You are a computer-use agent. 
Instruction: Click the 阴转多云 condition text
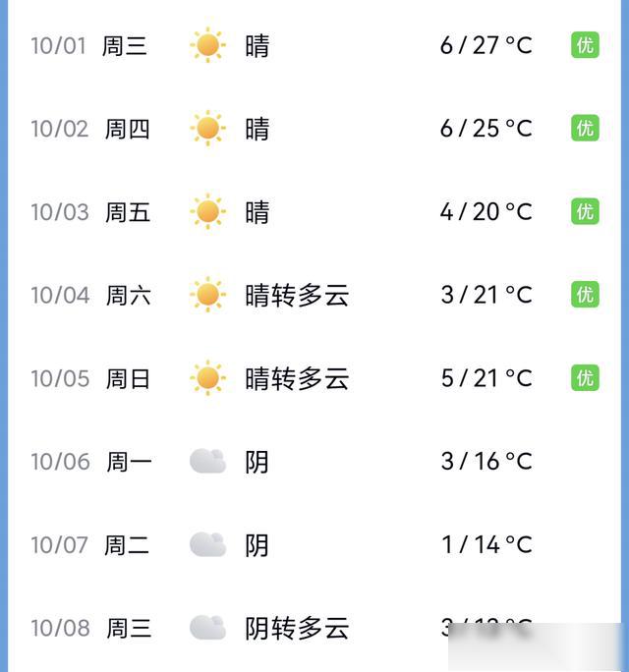coord(297,628)
